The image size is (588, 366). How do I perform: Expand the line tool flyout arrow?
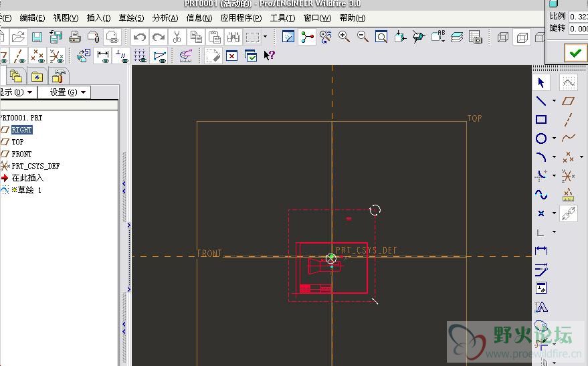[x=555, y=101]
